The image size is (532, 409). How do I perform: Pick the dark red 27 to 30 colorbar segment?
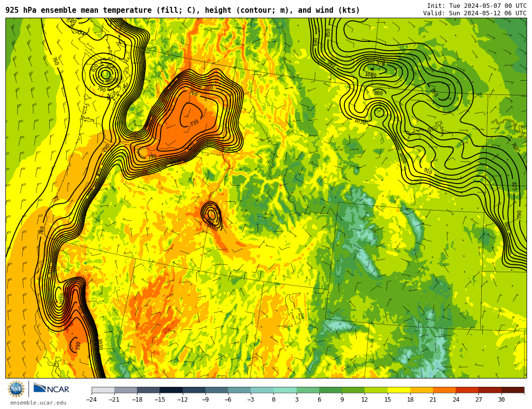[x=490, y=390]
